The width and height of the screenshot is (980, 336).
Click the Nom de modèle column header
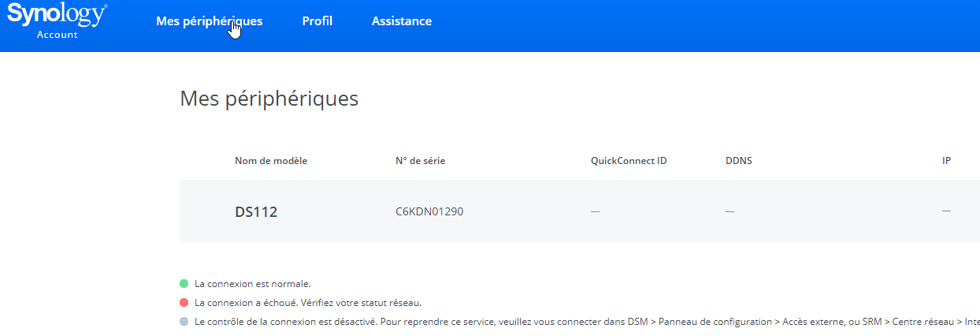point(271,161)
